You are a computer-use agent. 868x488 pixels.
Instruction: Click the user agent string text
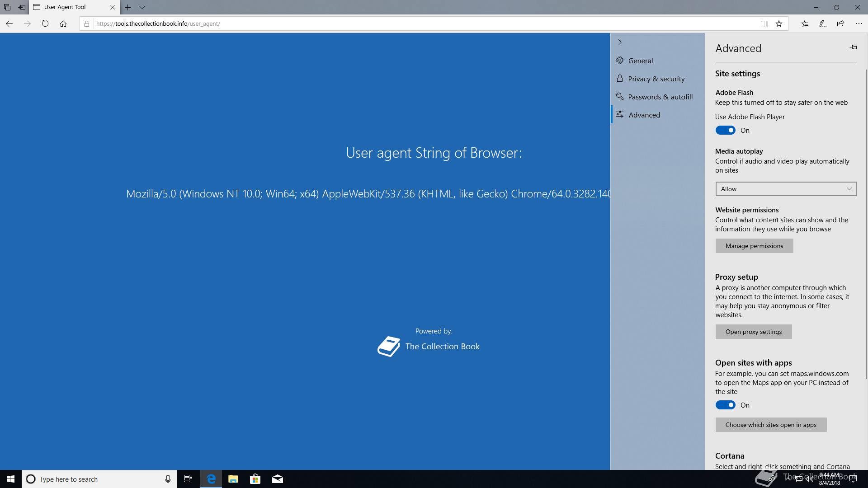tap(368, 194)
